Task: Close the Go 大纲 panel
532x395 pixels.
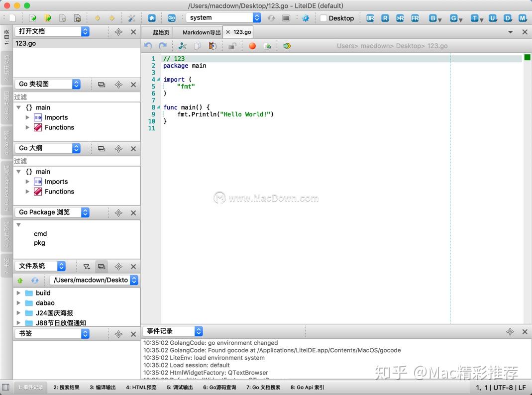Action: (x=133, y=149)
